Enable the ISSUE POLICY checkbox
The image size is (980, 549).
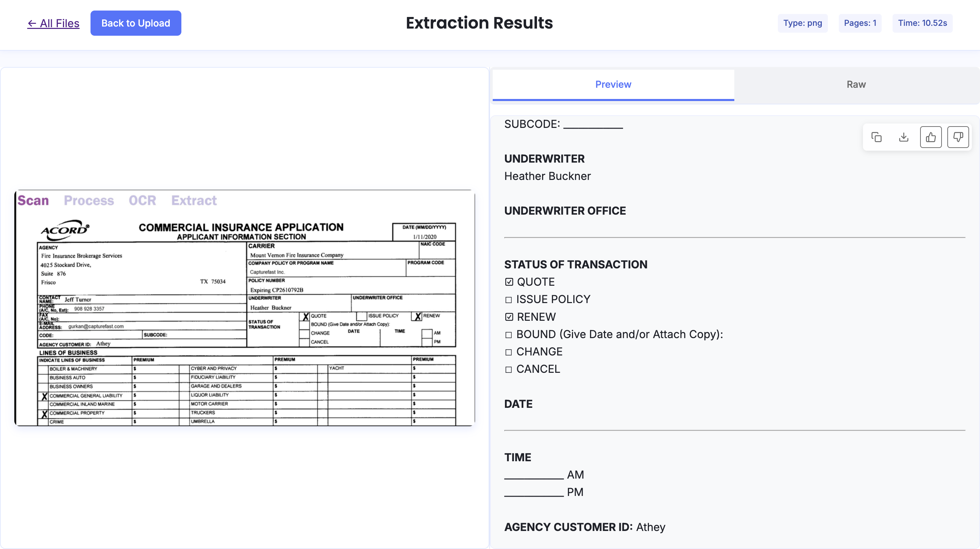tap(509, 299)
